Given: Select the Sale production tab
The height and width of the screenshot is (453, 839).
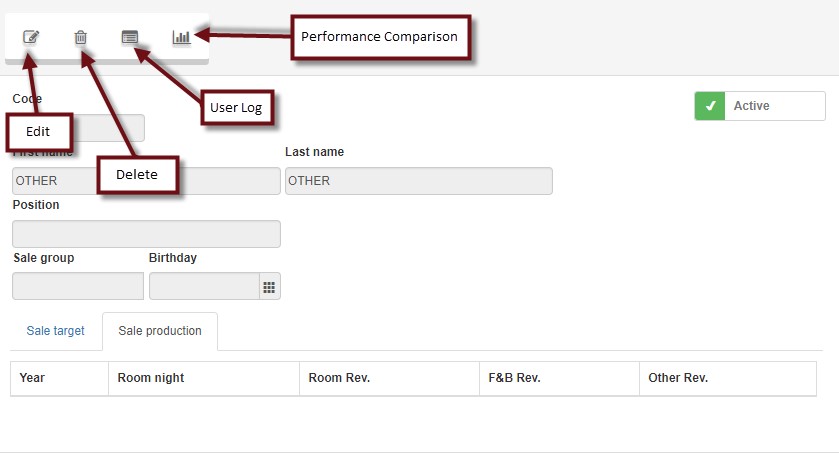Looking at the screenshot, I should click(160, 331).
